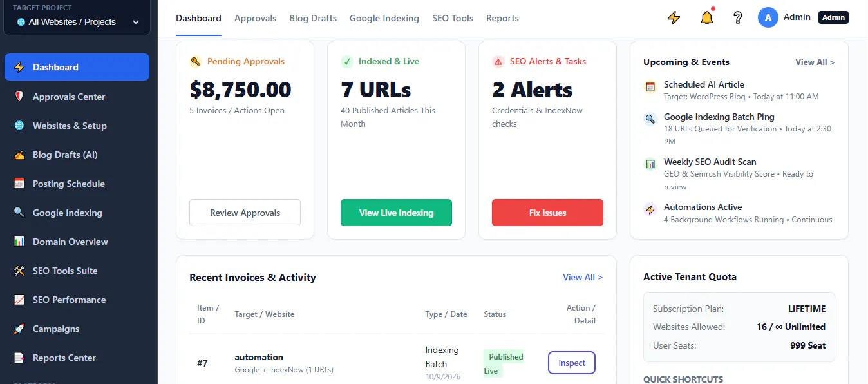Click the green check icon by Indexed & Live
The height and width of the screenshot is (384, 868).
347,62
